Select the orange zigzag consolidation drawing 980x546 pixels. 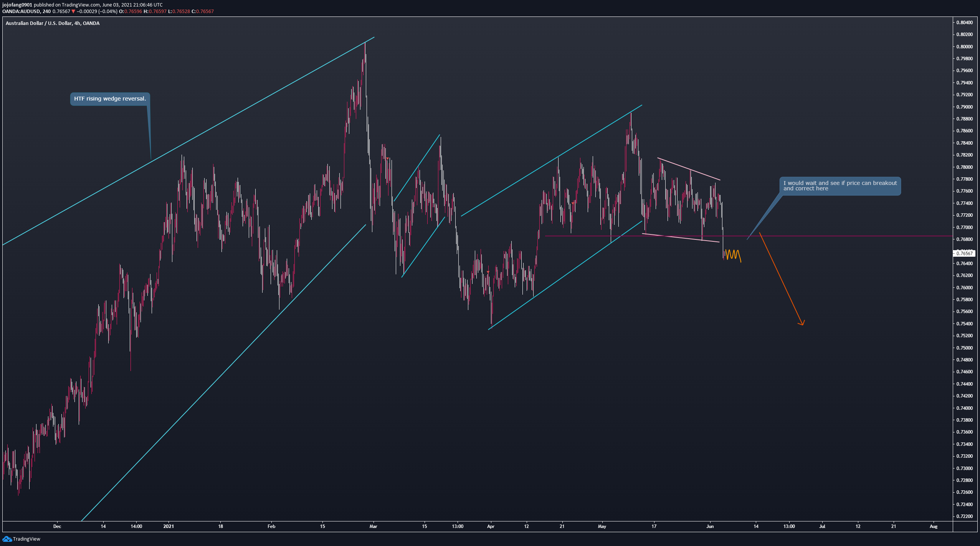[733, 256]
